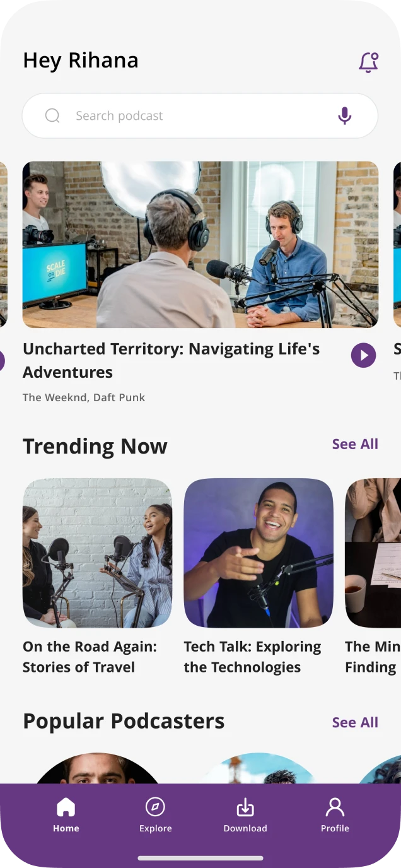
Task: Open the featured podcast studio banner image
Action: [200, 245]
